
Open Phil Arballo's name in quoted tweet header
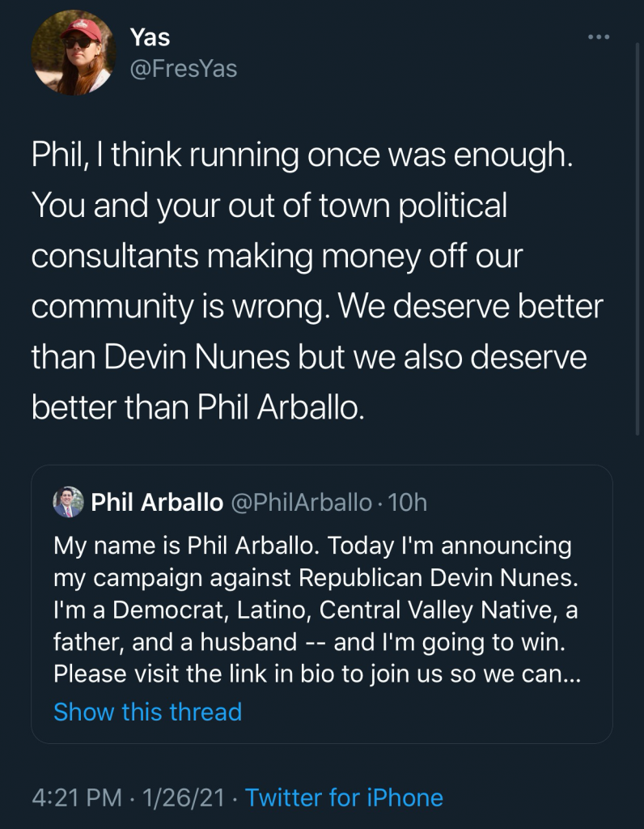click(157, 503)
